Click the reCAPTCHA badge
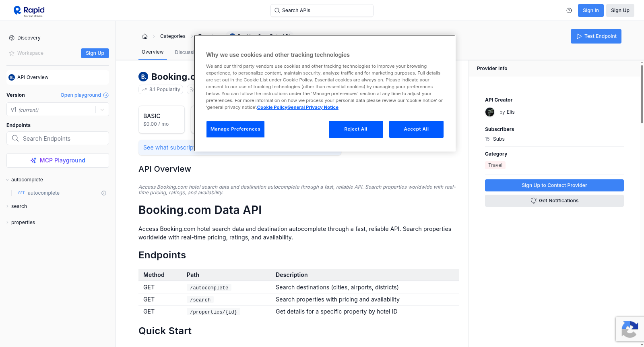This screenshot has width=644, height=347. [x=630, y=329]
